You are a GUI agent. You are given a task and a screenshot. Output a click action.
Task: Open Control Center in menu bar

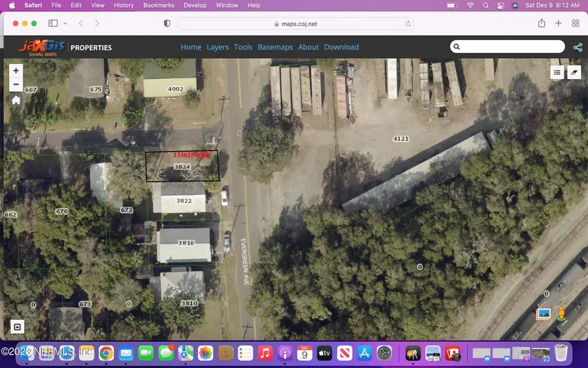click(x=500, y=5)
